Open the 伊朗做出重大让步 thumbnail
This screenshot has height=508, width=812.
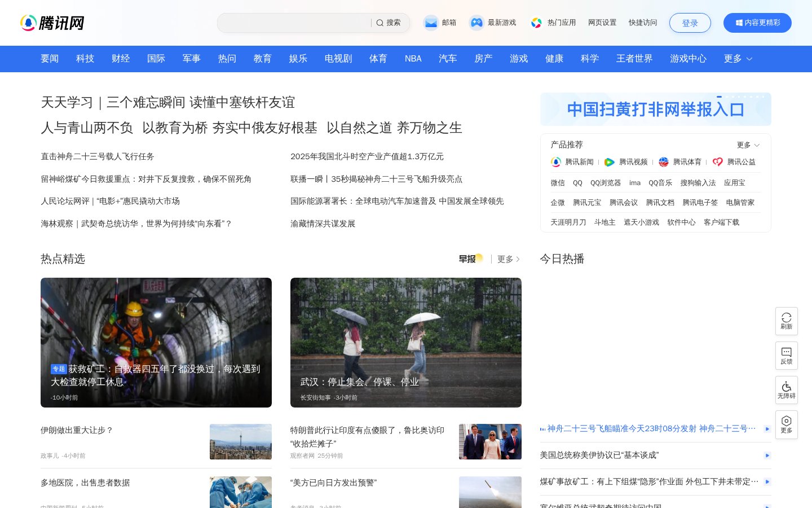tap(241, 441)
